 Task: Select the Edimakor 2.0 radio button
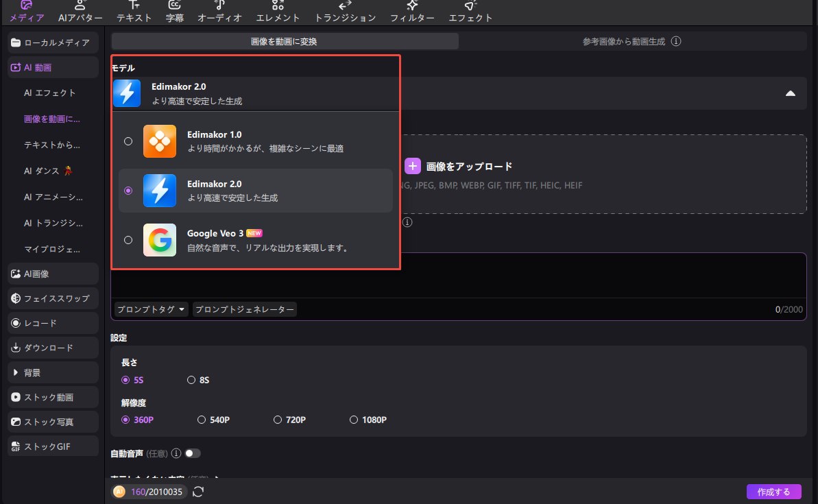pyautogui.click(x=128, y=191)
